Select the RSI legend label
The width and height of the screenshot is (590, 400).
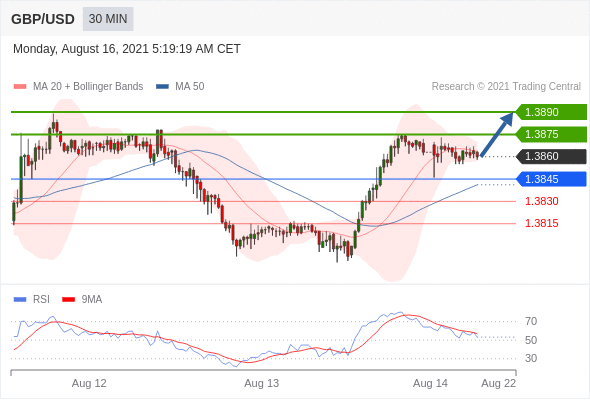tap(41, 300)
